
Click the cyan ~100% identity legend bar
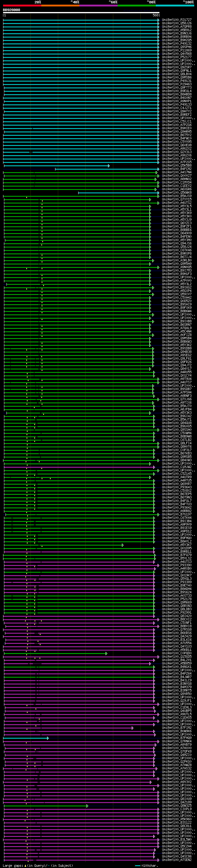click(175, 6)
